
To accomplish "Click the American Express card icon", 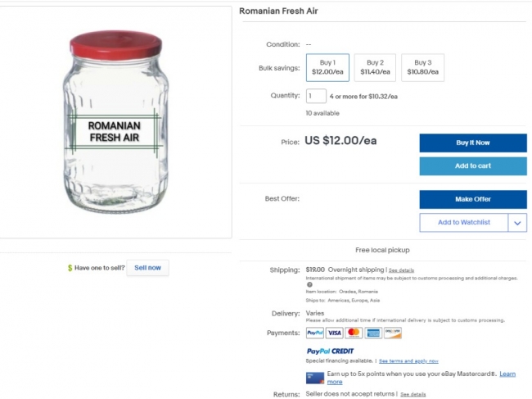I will point(373,333).
